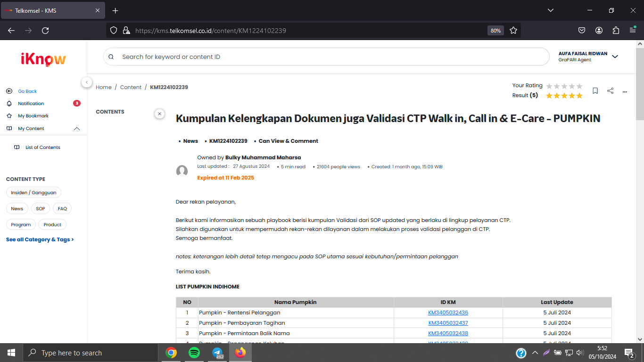Open Notification in sidebar
This screenshot has height=362, width=644.
(x=31, y=103)
